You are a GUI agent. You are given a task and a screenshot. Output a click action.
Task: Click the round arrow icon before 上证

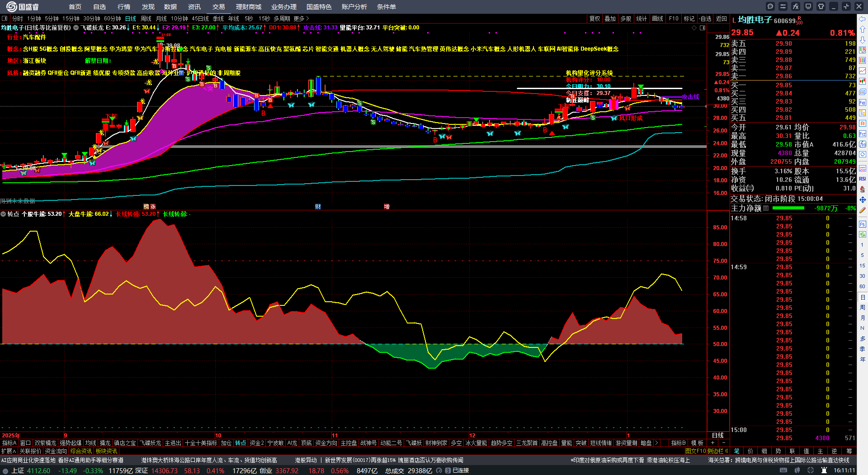(x=5, y=471)
